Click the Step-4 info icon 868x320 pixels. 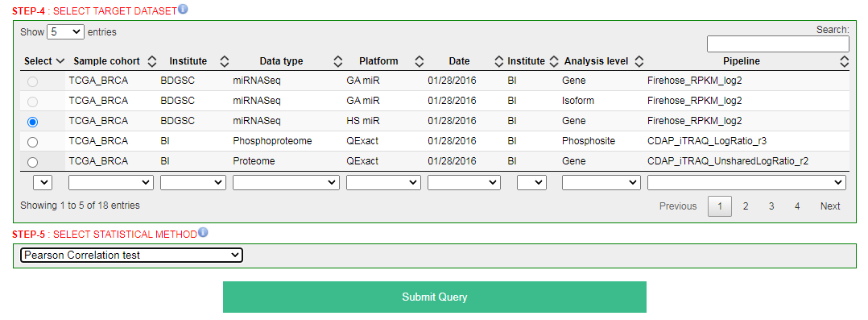click(x=184, y=8)
